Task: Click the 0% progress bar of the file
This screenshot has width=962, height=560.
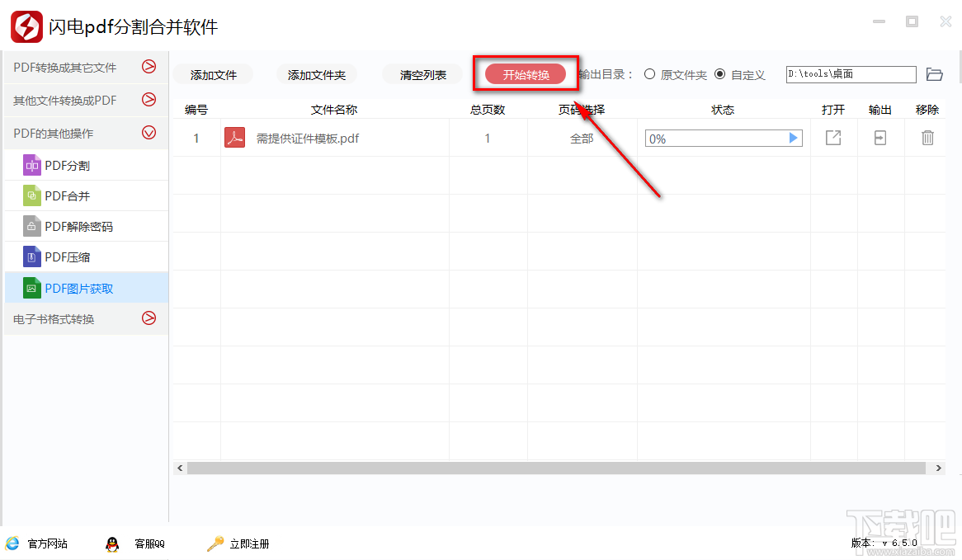Action: coord(723,138)
